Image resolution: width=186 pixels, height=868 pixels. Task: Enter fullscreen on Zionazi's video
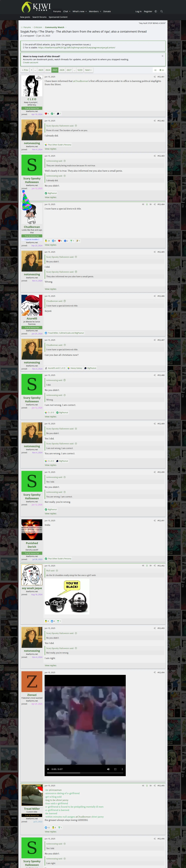tap(115, 769)
